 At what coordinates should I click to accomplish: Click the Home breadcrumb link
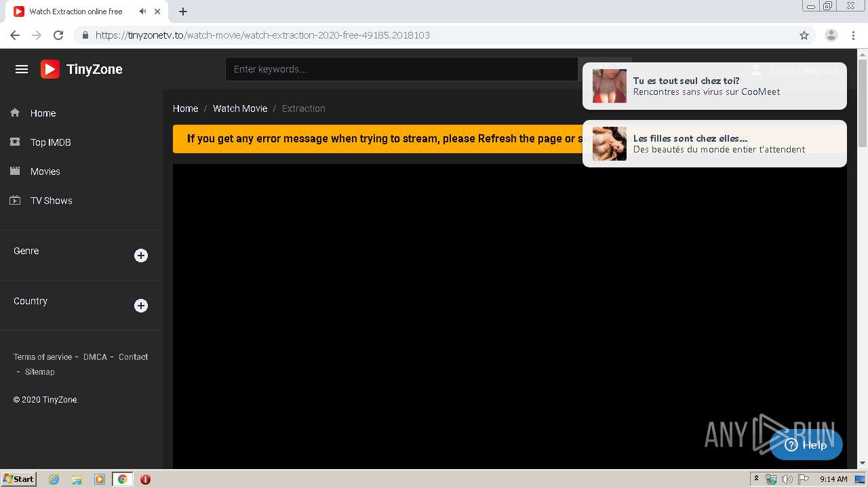(x=185, y=108)
